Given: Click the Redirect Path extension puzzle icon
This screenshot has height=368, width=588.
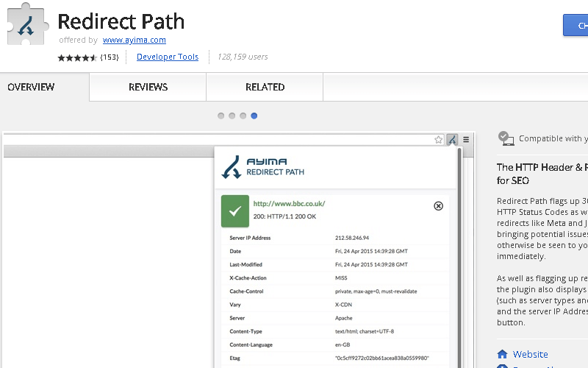Looking at the screenshot, I should click(x=28, y=24).
